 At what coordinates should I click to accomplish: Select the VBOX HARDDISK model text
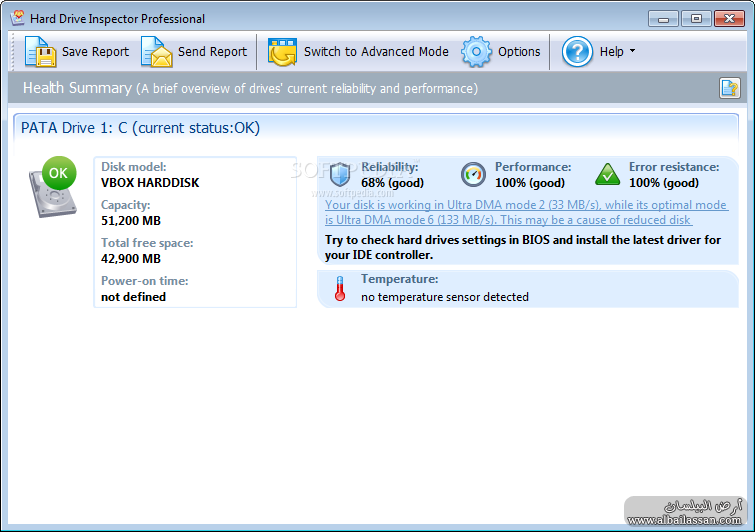(x=150, y=183)
